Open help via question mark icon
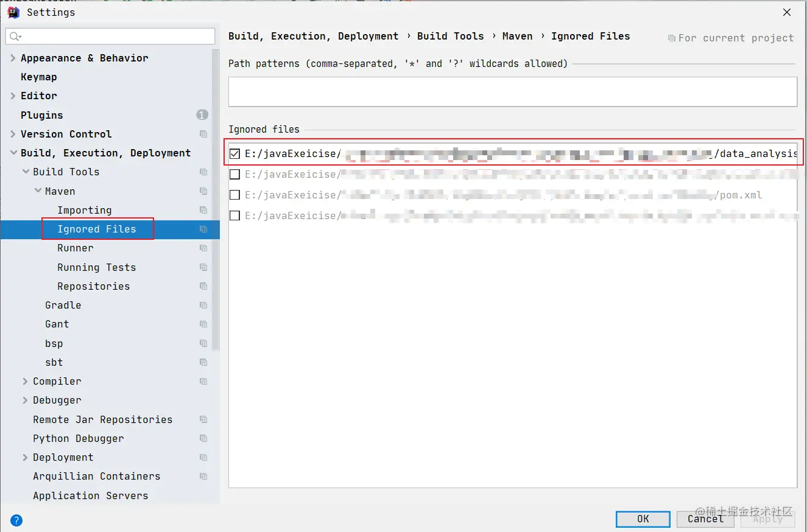 (x=16, y=520)
